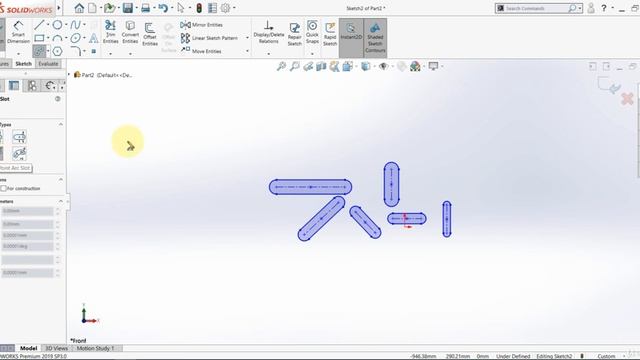Select the Smart Dimension tool
Viewport: 640px width, 360px height.
tap(18, 32)
